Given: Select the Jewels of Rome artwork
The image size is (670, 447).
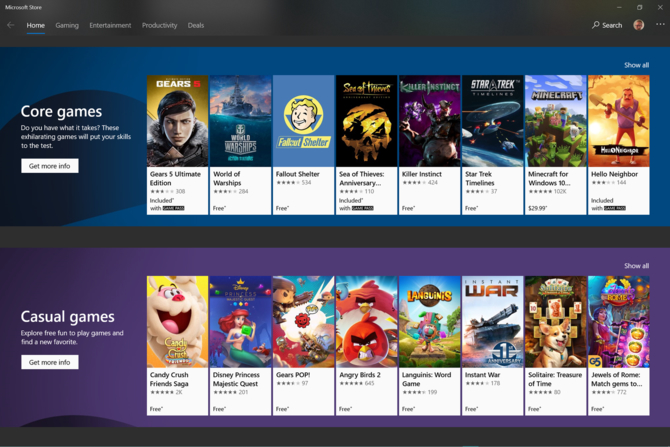Looking at the screenshot, I should [619, 322].
